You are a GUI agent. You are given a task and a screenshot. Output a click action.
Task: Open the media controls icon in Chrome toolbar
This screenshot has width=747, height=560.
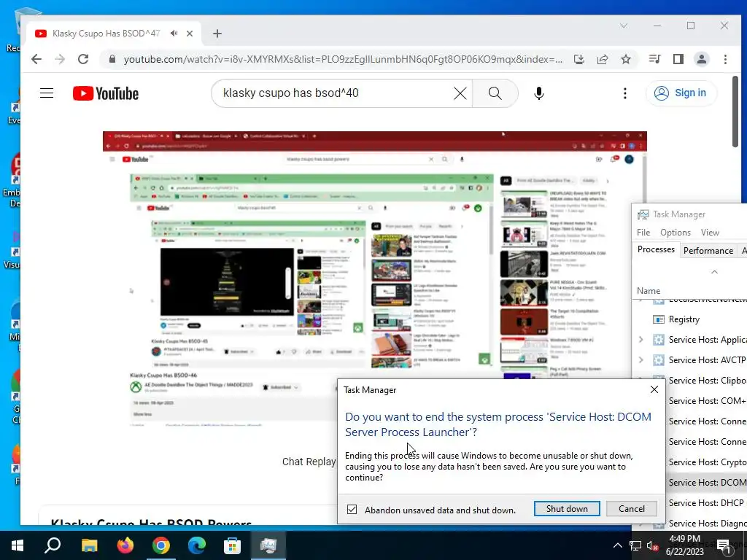click(x=654, y=59)
